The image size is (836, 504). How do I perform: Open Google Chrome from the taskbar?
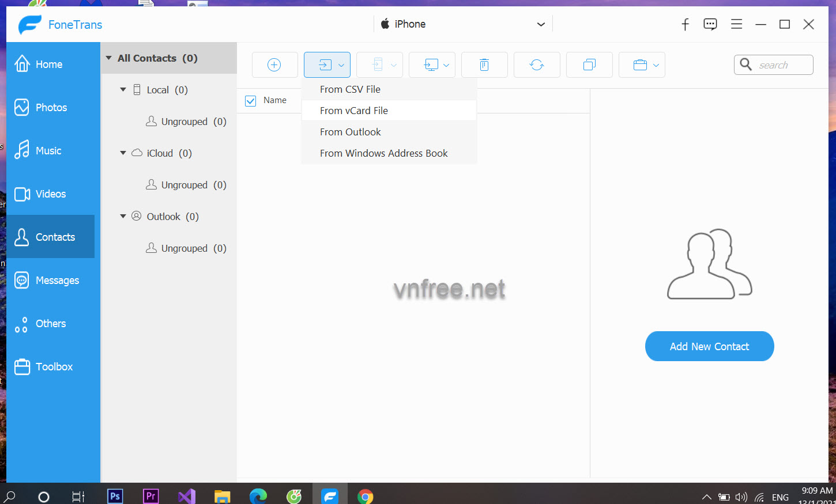tap(365, 496)
